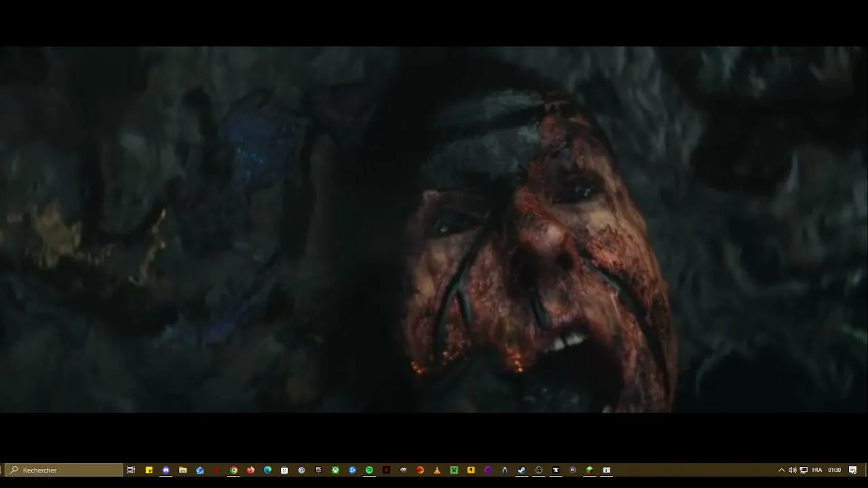This screenshot has width=868, height=488.
Task: Change the FRA keyboard language
Action: (817, 470)
